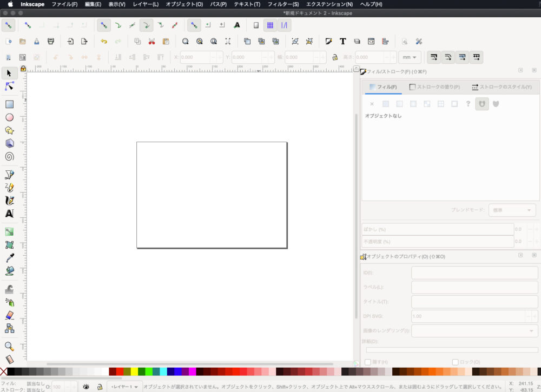Choose the Spiral tool
541x392 pixels.
9,156
